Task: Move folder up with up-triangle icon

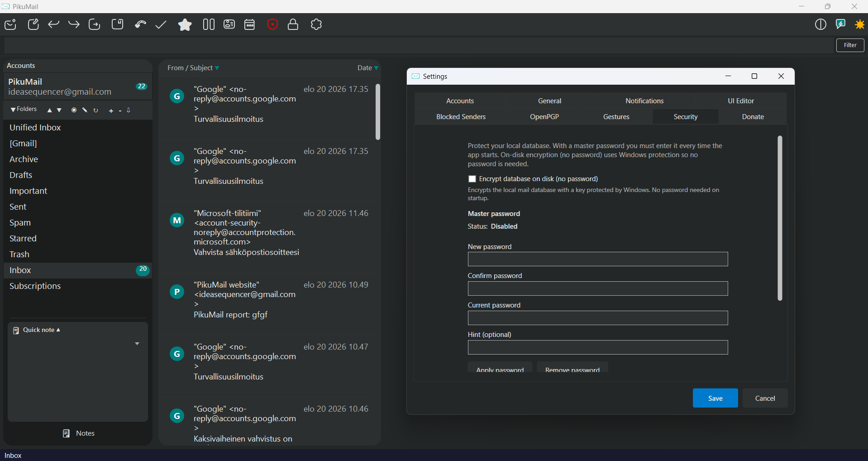Action: point(50,110)
